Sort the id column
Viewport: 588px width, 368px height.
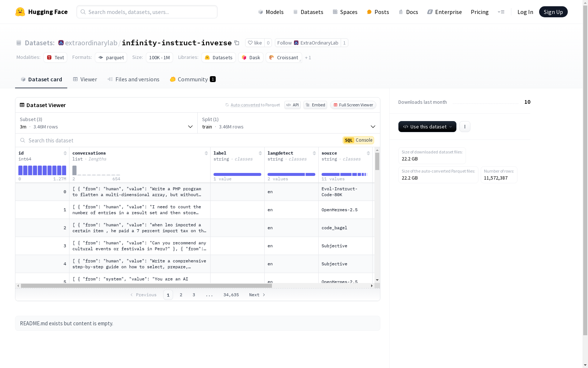point(65,153)
